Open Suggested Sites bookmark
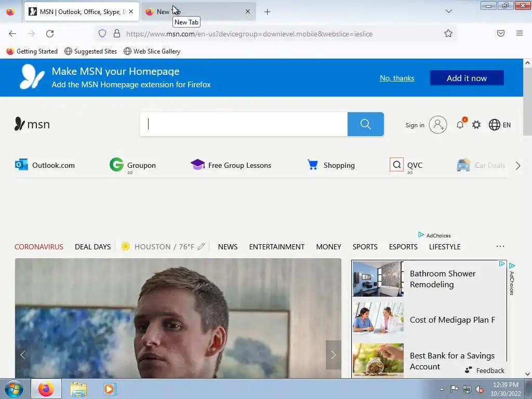Image resolution: width=532 pixels, height=399 pixels. pyautogui.click(x=90, y=51)
